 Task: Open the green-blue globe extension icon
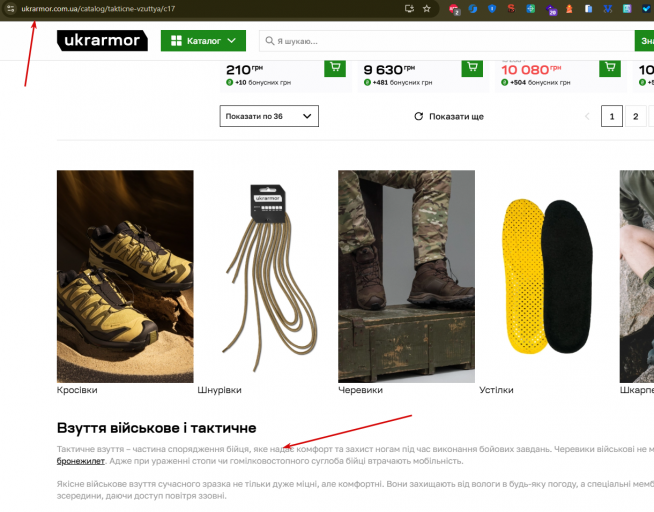coord(531,8)
